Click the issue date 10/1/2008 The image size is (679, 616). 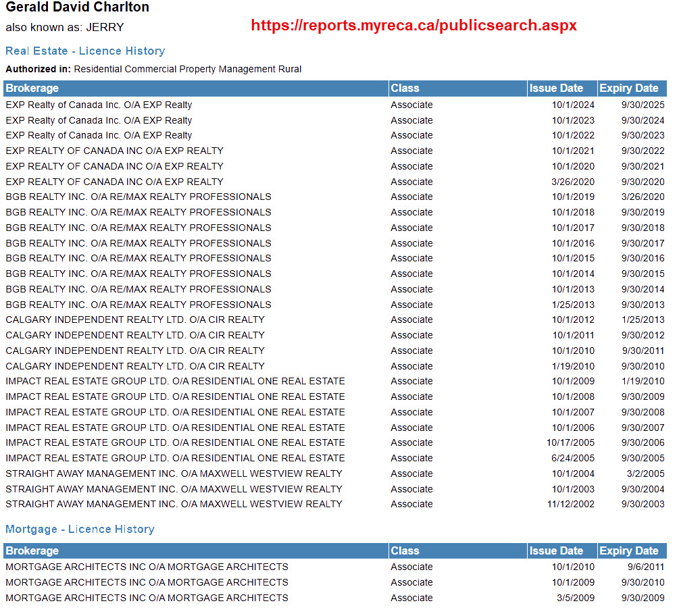point(573,397)
